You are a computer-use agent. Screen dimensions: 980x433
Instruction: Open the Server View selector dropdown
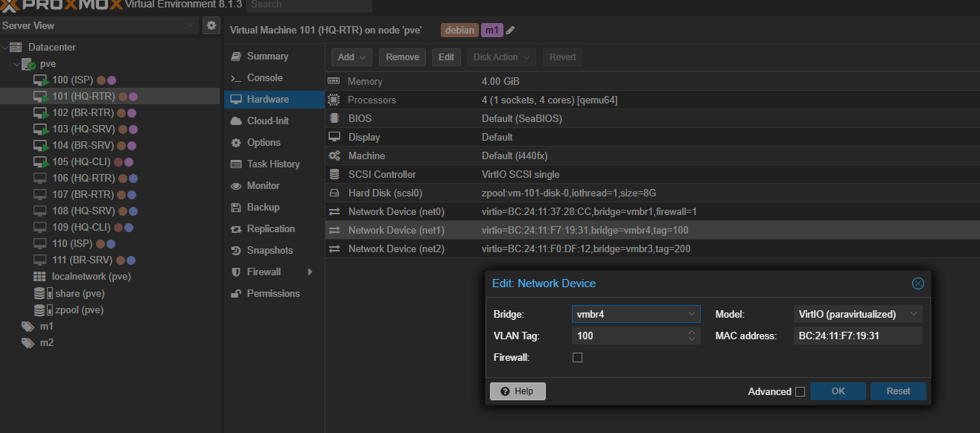click(x=100, y=25)
